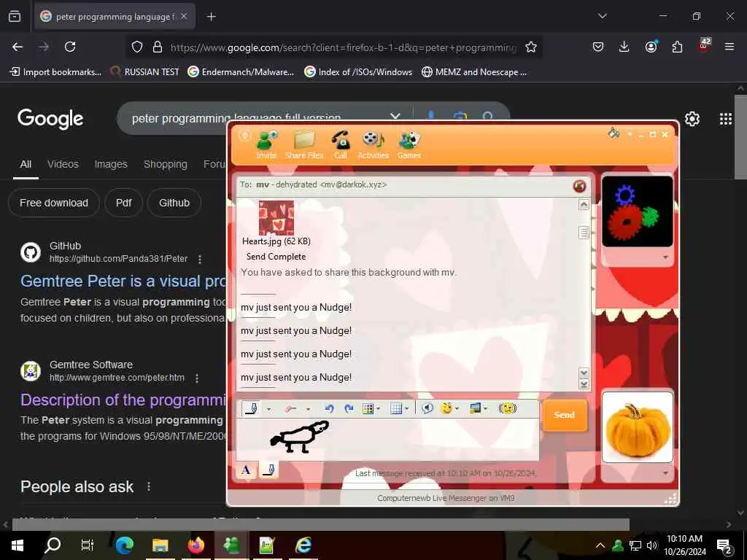Bookmark this page with star icon

(531, 47)
